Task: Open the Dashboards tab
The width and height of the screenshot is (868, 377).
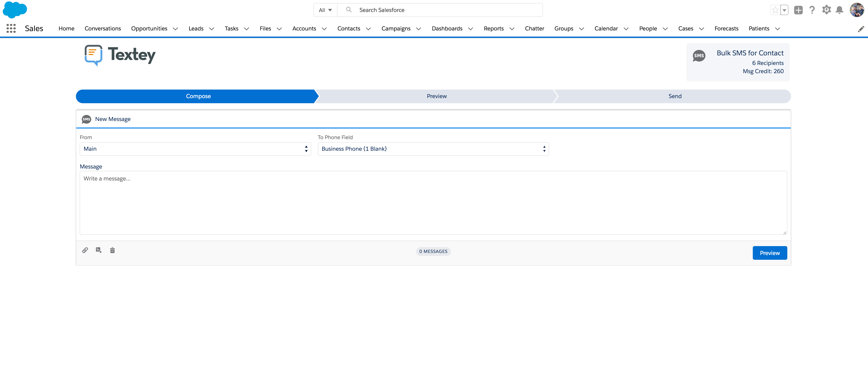Action: pyautogui.click(x=447, y=29)
